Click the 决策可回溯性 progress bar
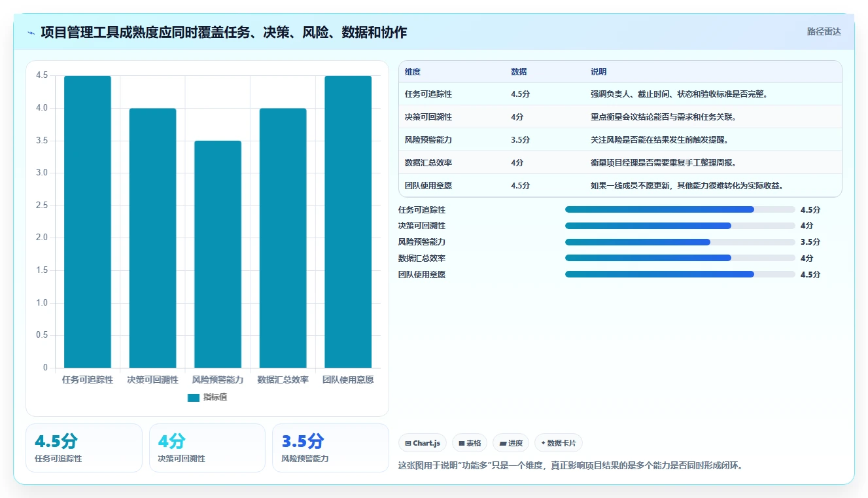 click(x=680, y=226)
